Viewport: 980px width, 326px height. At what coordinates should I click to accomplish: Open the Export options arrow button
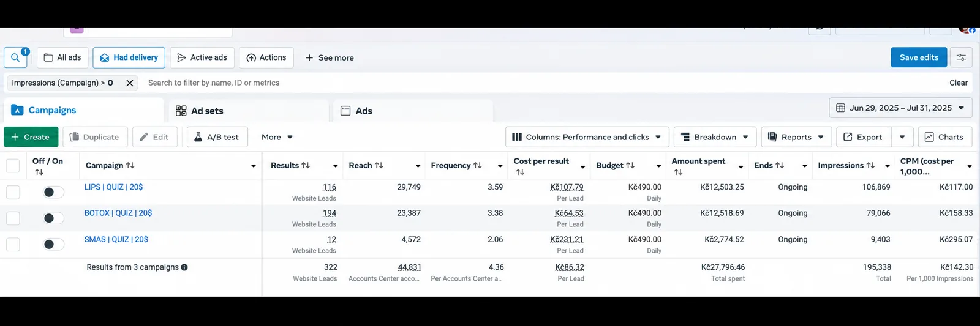(x=902, y=137)
